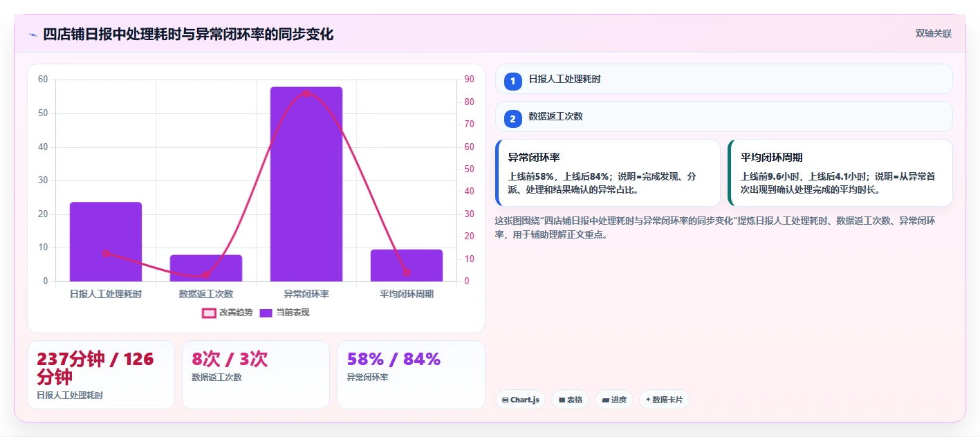Click the 数据返工次数 purple bar

click(x=206, y=268)
